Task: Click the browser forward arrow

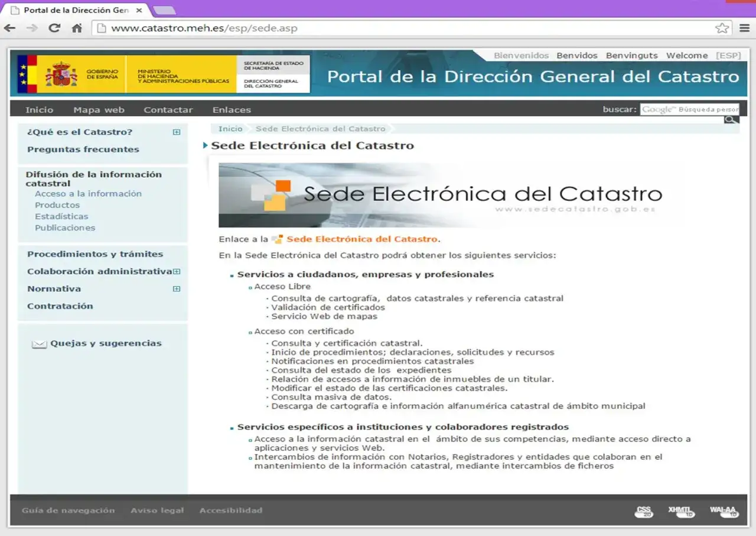Action: click(x=32, y=28)
